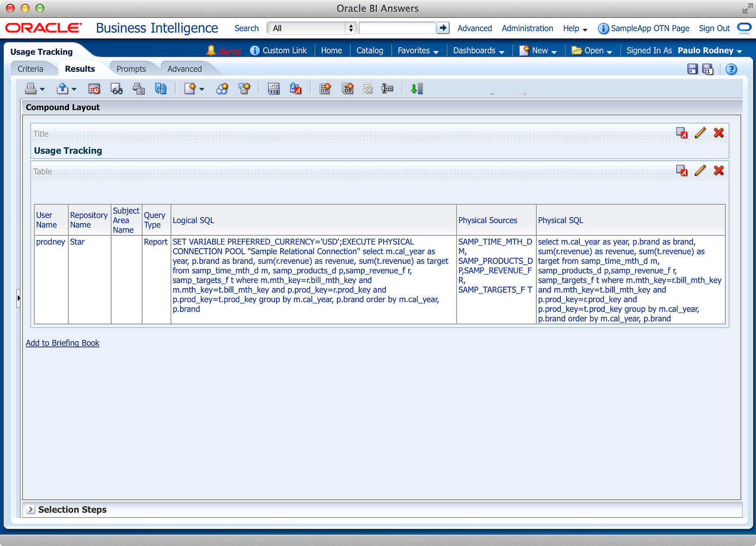Open the Open dropdown menu
The height and width of the screenshot is (546, 756).
coord(592,51)
